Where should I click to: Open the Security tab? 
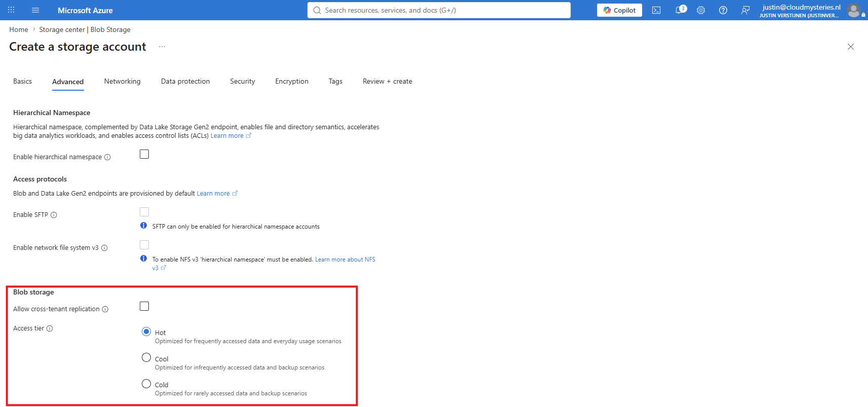[x=243, y=81]
